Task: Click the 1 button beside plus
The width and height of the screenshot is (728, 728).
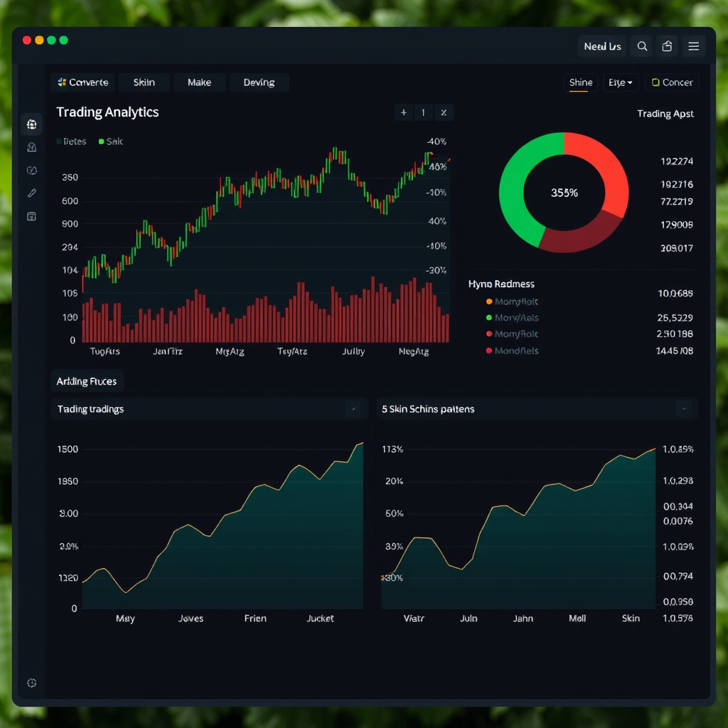Action: click(423, 112)
